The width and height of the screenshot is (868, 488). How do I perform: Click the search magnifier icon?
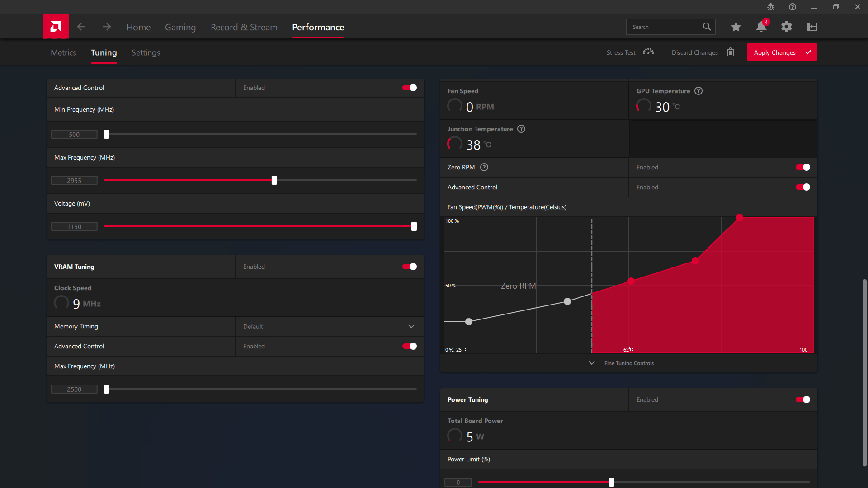coord(707,27)
